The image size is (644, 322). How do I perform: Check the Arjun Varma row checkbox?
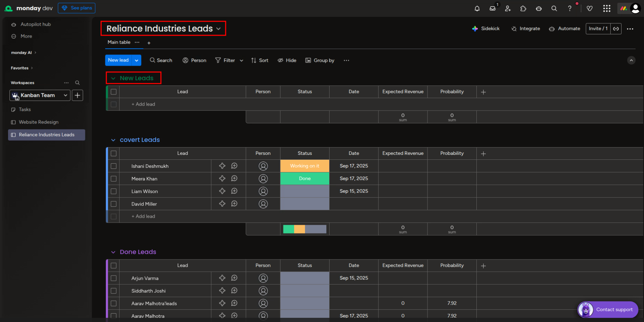coord(114,278)
